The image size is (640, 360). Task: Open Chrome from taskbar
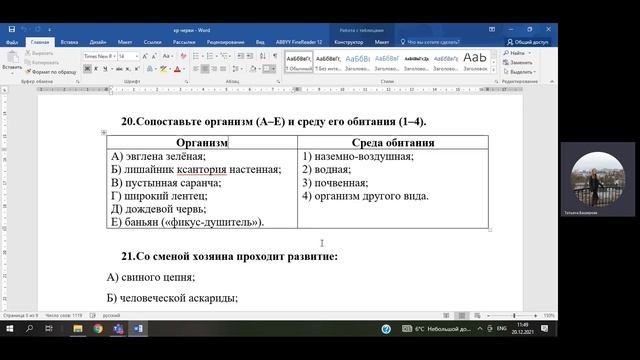click(x=98, y=329)
